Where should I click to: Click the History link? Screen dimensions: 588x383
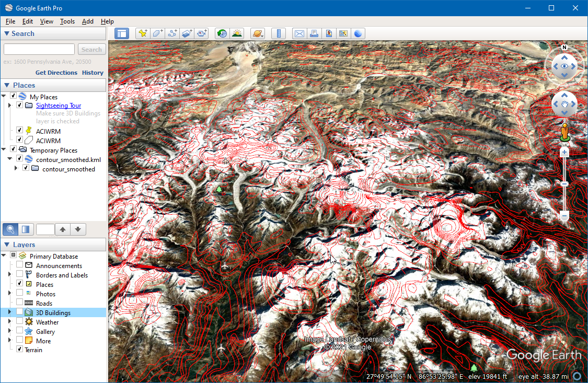pos(93,73)
